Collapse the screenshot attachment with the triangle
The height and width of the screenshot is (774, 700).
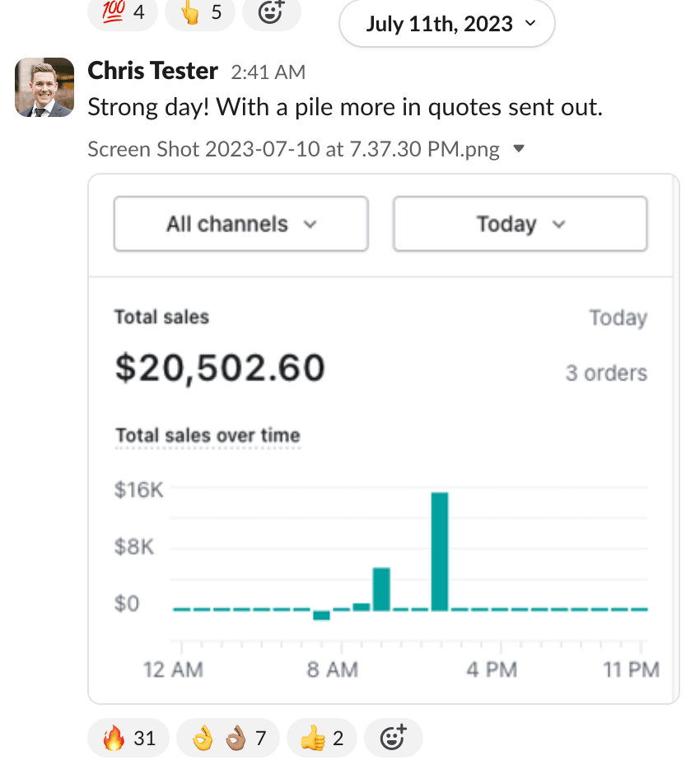tap(518, 149)
